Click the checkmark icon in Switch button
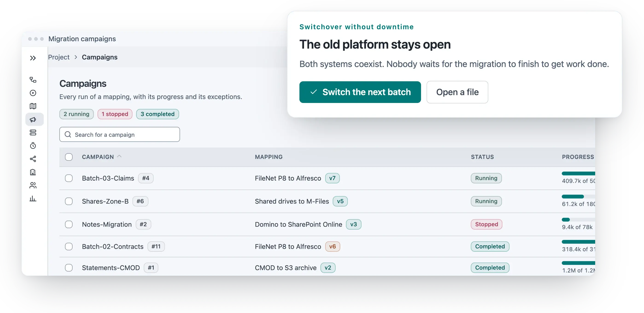The image size is (644, 313). pos(313,92)
